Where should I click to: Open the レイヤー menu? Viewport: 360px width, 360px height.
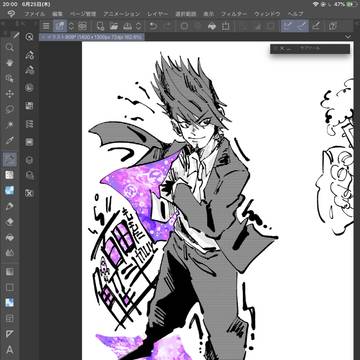click(158, 14)
